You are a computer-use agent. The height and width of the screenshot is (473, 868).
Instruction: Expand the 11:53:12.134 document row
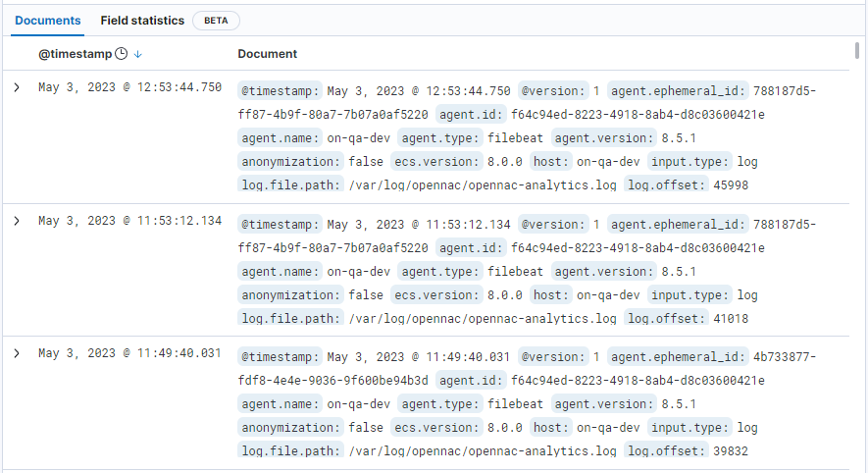[x=17, y=221]
